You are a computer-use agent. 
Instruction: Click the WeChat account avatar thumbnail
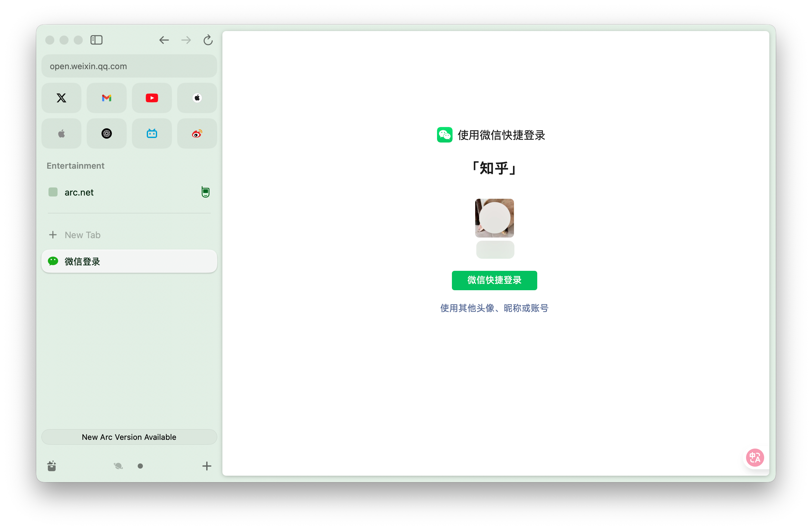click(494, 218)
